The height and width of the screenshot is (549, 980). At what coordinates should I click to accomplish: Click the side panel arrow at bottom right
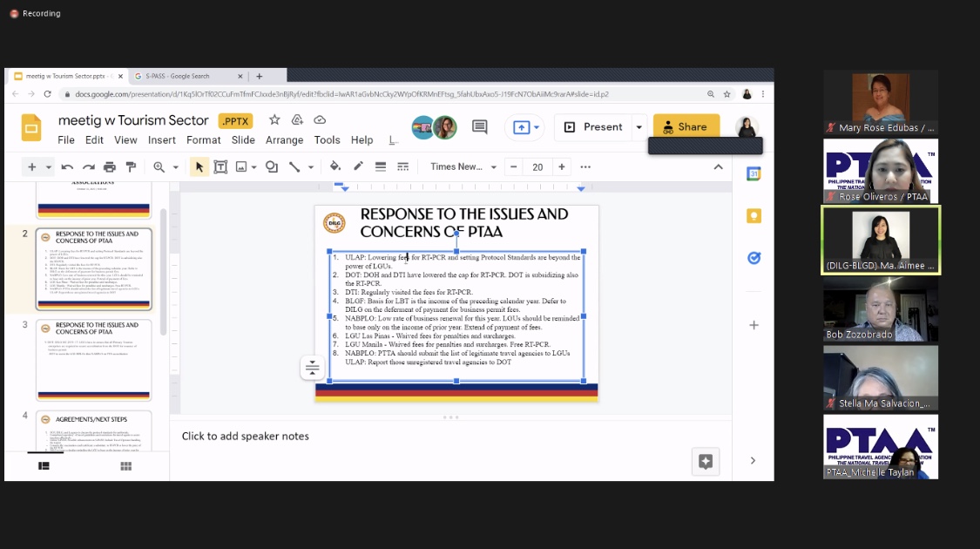click(x=754, y=461)
